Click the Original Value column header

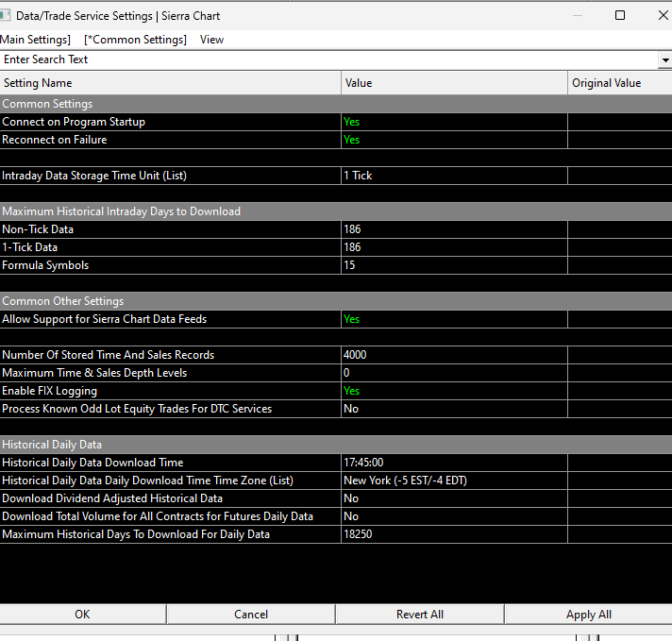(x=620, y=83)
